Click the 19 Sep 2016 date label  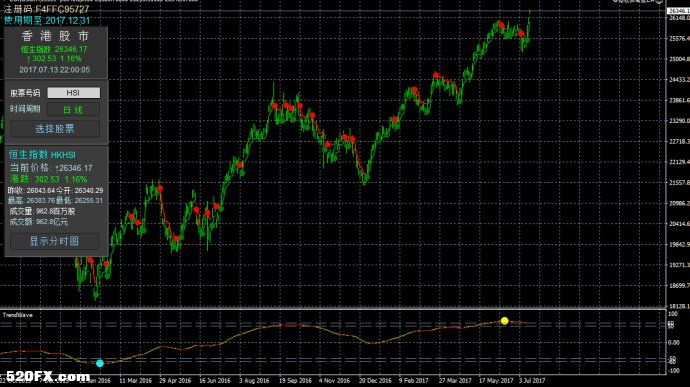click(295, 380)
